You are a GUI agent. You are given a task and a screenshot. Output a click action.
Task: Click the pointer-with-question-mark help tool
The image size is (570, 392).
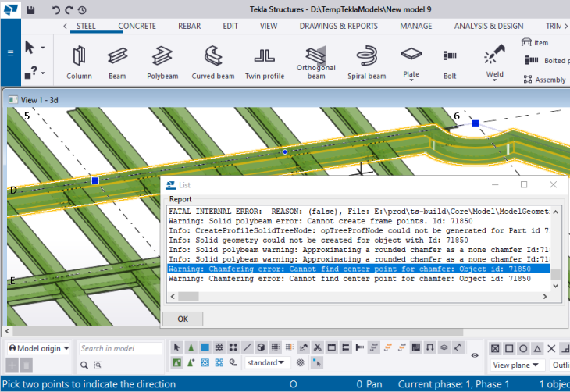[32, 73]
